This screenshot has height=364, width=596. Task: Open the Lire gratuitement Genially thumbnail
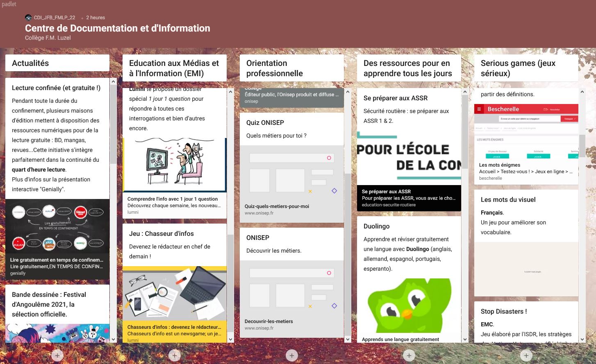[57, 226]
